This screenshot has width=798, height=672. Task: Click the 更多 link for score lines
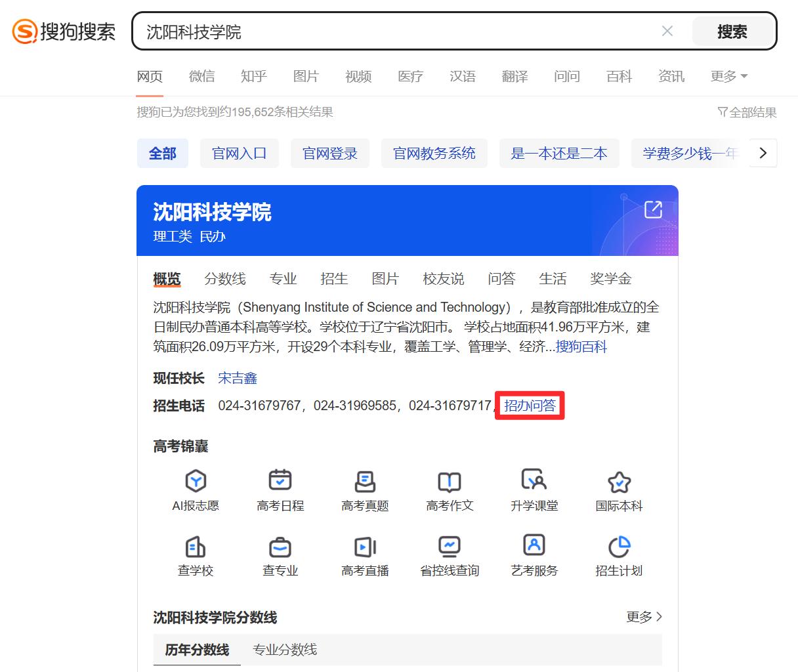tap(644, 617)
